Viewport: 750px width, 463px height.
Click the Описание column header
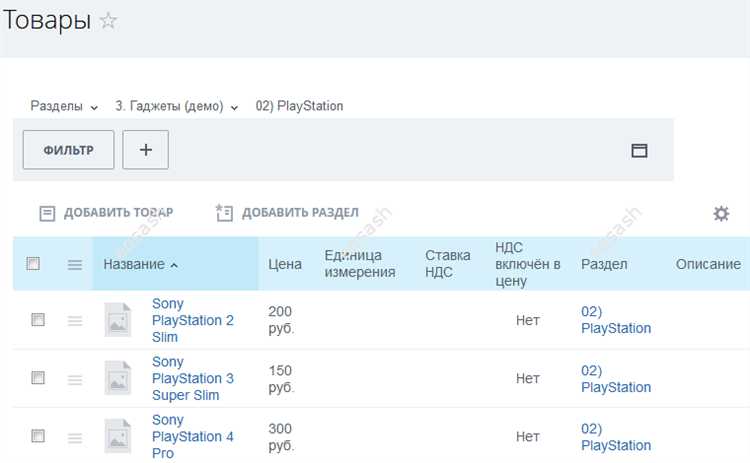pyautogui.click(x=708, y=264)
